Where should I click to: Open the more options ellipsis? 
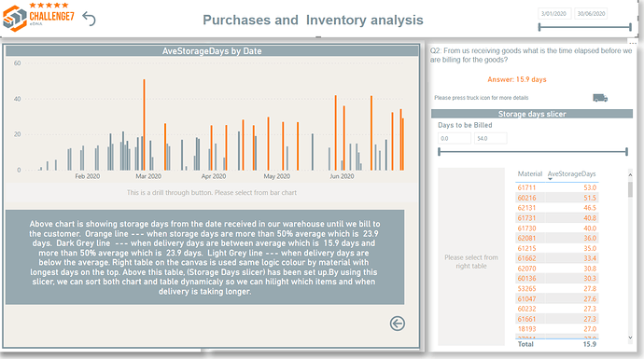point(633,42)
